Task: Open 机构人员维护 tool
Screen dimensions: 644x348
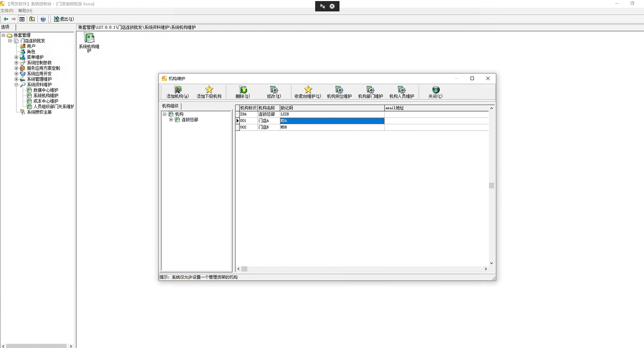Action: pos(402,92)
